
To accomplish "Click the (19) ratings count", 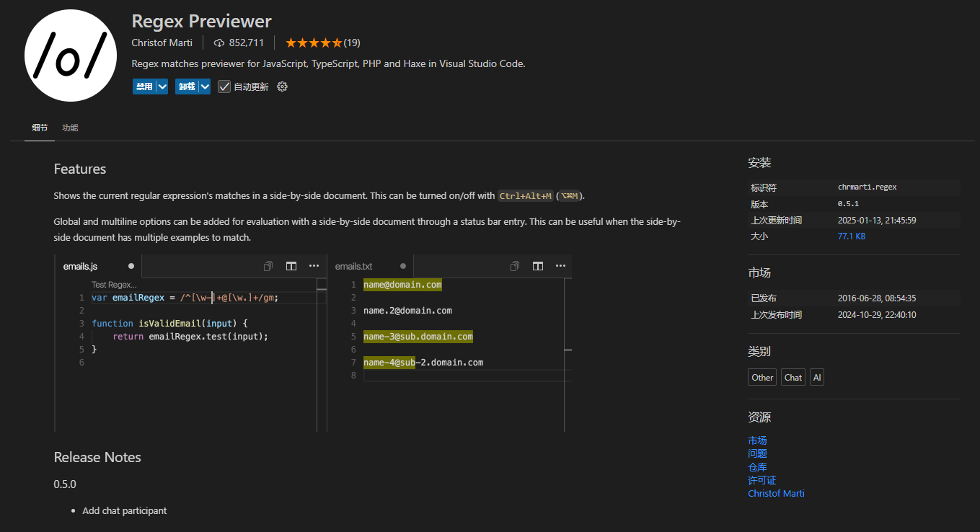I will pos(352,43).
